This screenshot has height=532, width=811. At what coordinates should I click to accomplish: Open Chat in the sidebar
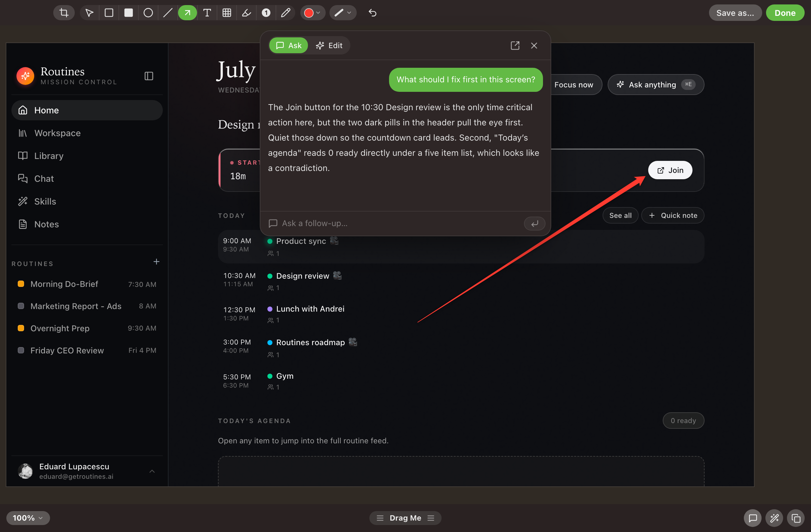pos(87,179)
